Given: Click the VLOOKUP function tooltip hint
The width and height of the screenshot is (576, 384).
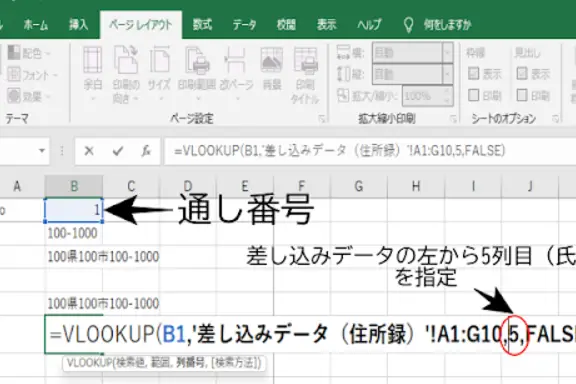Looking at the screenshot, I should point(164,363).
